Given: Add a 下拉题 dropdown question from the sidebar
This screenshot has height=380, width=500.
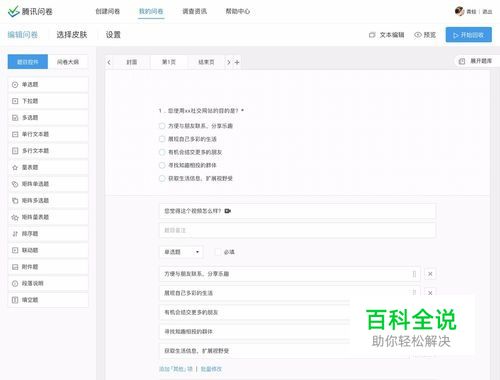Looking at the screenshot, I should coord(48,101).
